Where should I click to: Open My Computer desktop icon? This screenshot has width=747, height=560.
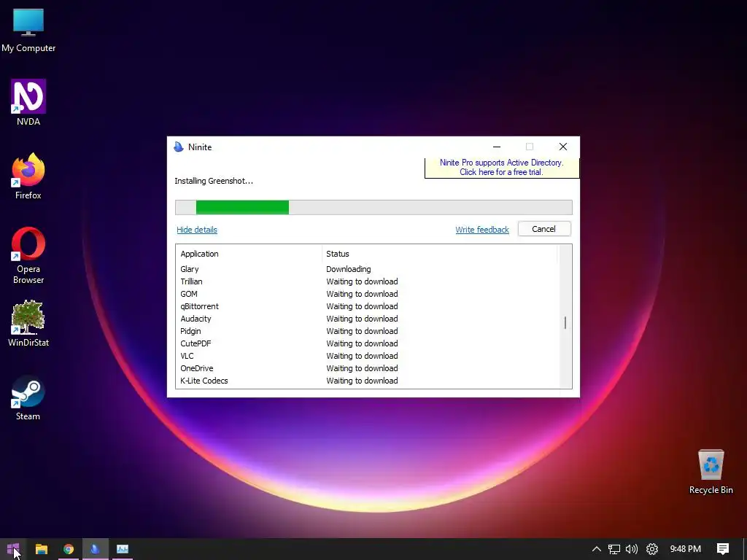[x=28, y=31]
